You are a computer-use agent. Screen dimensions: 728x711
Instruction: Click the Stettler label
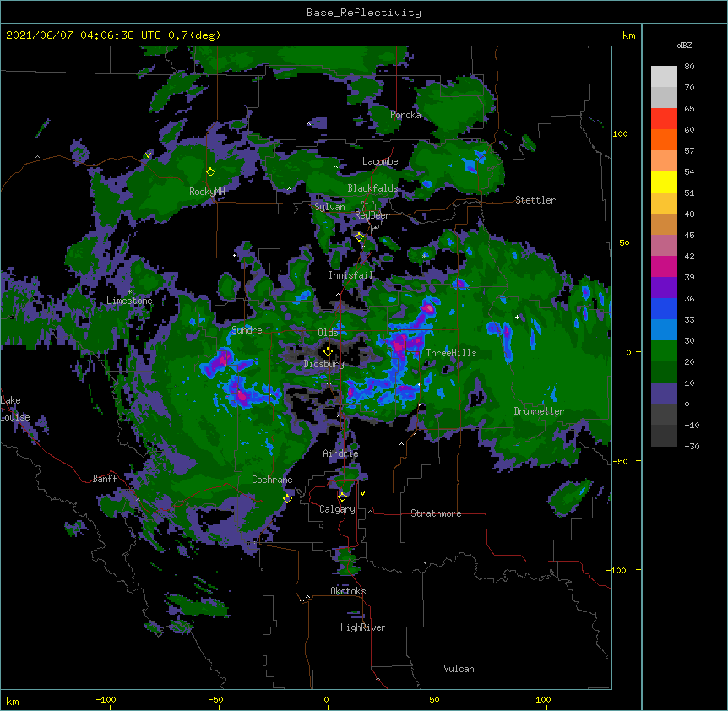click(x=535, y=200)
